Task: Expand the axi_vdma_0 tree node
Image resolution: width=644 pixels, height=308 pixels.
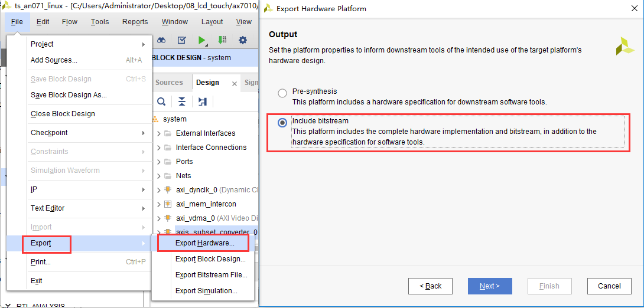Action: click(x=159, y=218)
